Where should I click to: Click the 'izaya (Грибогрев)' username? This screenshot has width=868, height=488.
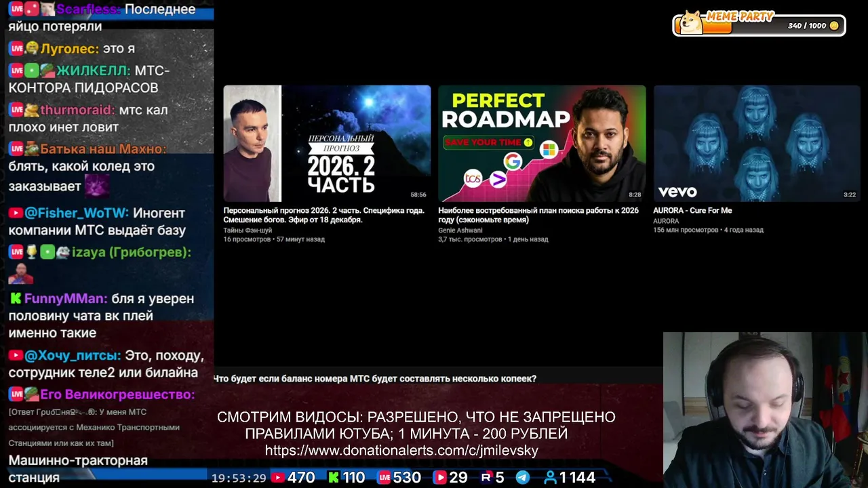coord(132,252)
